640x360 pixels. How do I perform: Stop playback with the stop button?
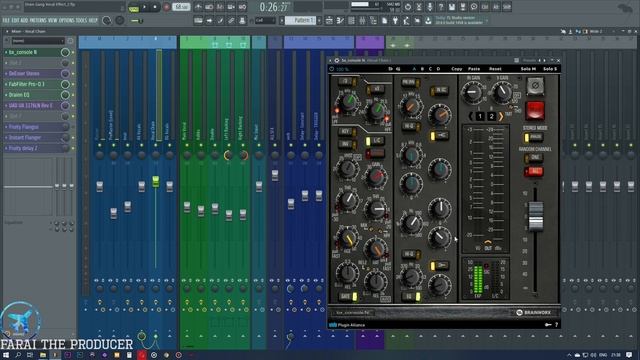pos(155,7)
